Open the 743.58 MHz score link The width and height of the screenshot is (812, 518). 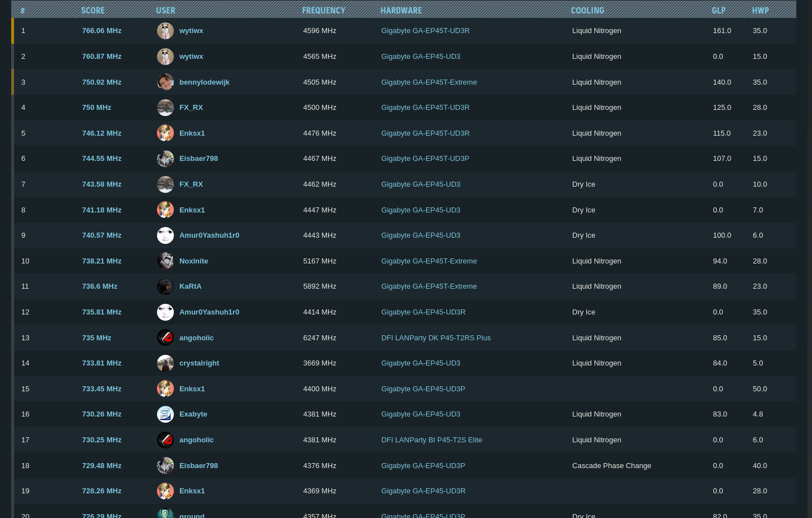(101, 184)
